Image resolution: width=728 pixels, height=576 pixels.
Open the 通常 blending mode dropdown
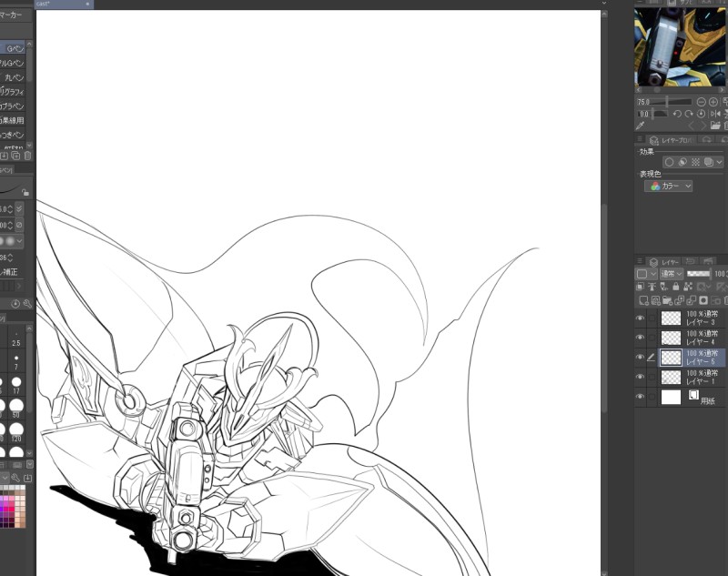click(x=672, y=274)
